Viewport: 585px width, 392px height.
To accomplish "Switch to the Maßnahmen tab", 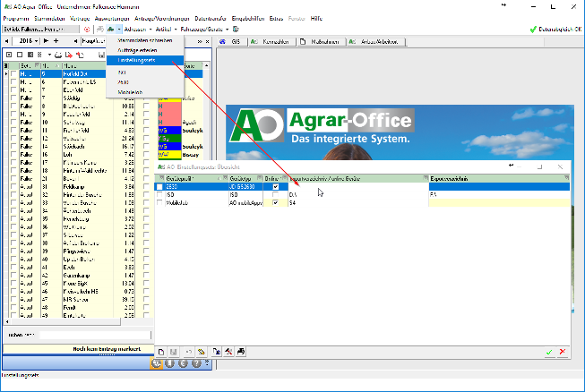I will pyautogui.click(x=321, y=42).
